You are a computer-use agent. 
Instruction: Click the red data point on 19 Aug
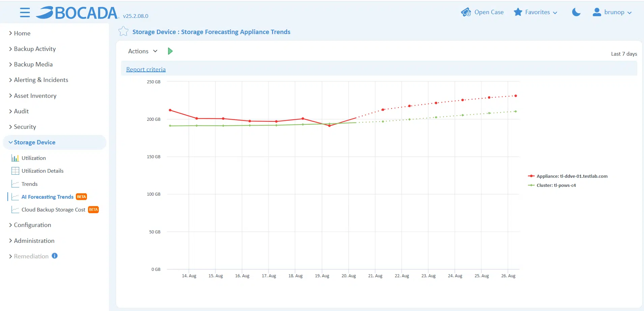click(x=329, y=126)
